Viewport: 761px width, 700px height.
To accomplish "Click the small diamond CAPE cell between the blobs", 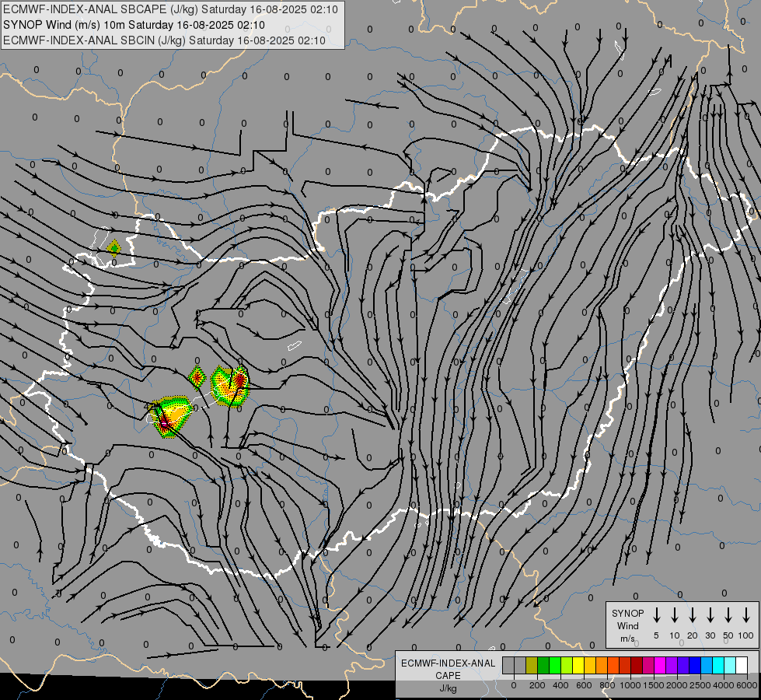I will (x=197, y=377).
